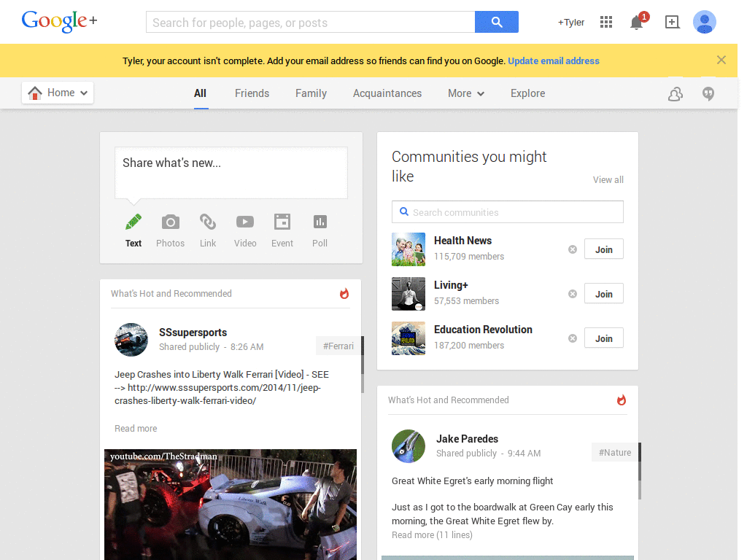The width and height of the screenshot is (747, 560).
Task: Select the Text post icon
Action: (133, 230)
